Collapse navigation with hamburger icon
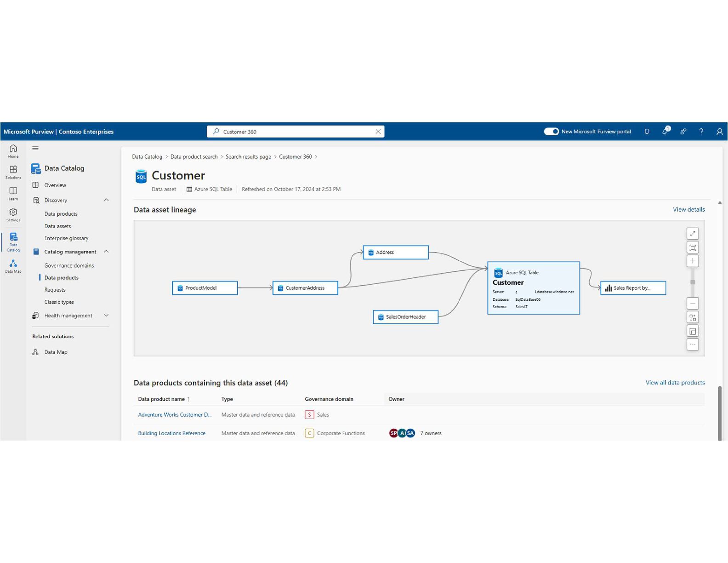This screenshot has width=728, height=563. point(35,148)
